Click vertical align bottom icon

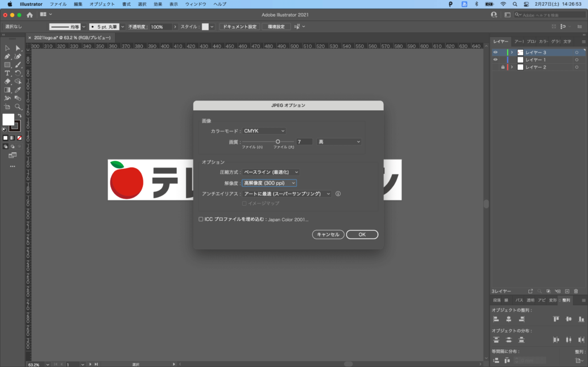click(581, 319)
